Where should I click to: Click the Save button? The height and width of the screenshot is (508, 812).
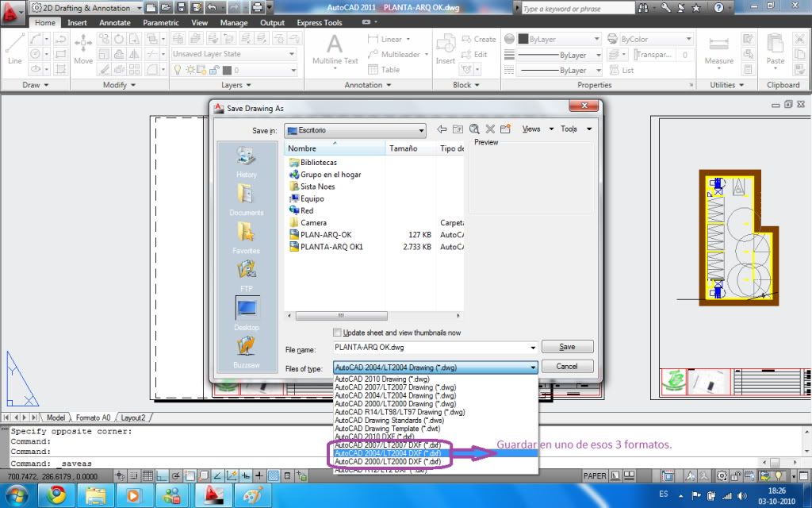567,347
